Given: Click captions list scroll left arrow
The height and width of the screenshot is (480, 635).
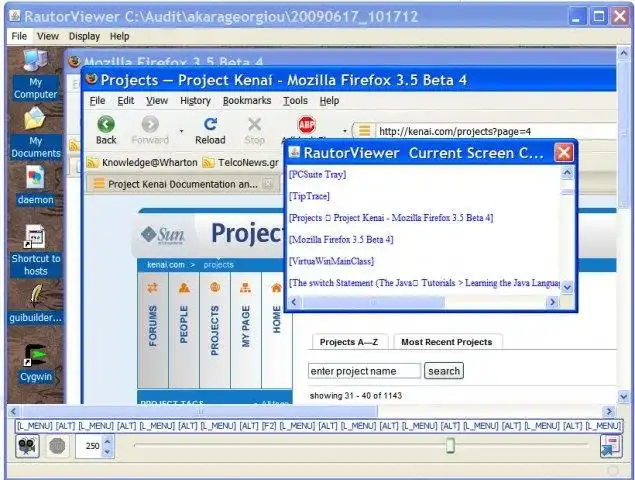Looking at the screenshot, I should (x=294, y=302).
